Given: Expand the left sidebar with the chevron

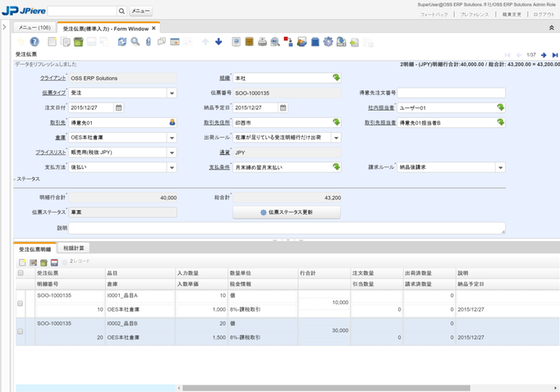Looking at the screenshot, I should (4, 27).
